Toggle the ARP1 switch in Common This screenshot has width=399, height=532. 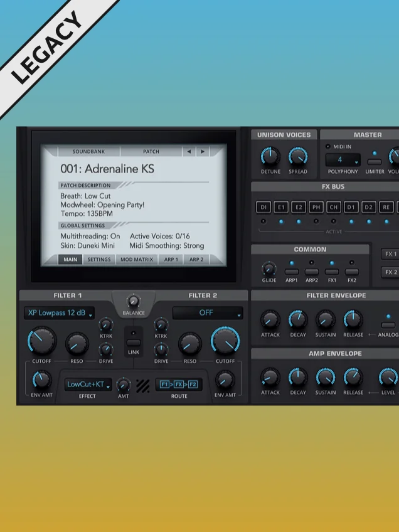coord(292,272)
